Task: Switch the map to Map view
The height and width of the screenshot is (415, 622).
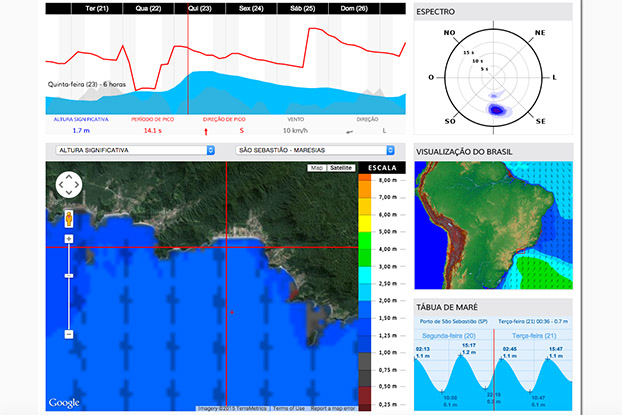Action: (317, 168)
